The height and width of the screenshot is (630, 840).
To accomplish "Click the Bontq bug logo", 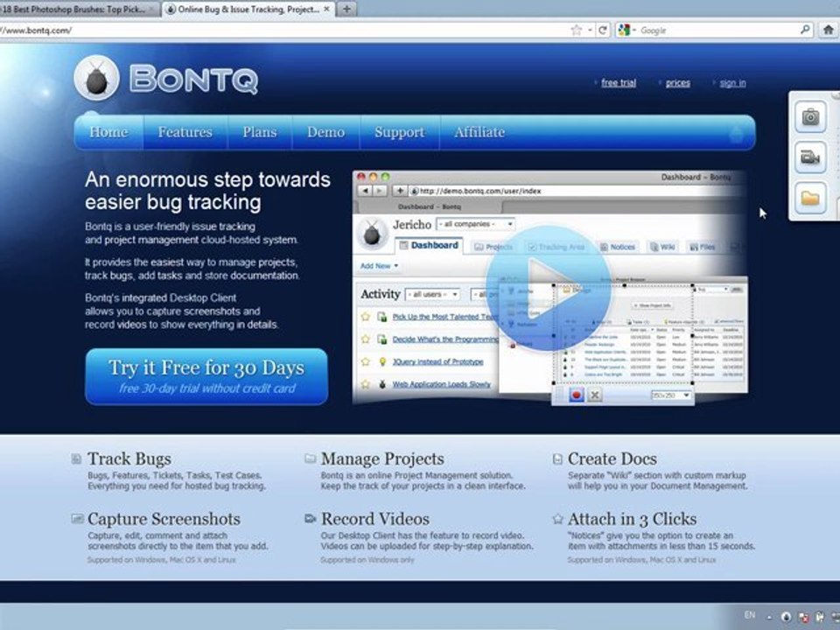I will click(x=96, y=78).
